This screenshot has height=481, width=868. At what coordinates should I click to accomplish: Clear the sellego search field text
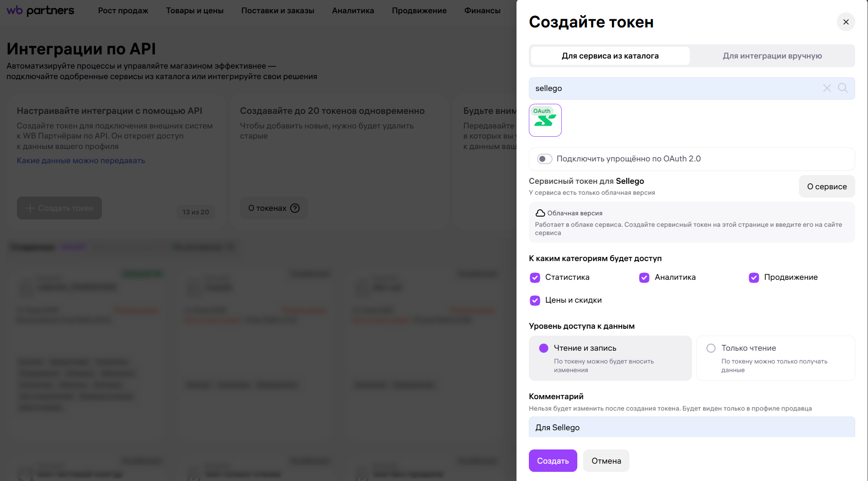827,88
